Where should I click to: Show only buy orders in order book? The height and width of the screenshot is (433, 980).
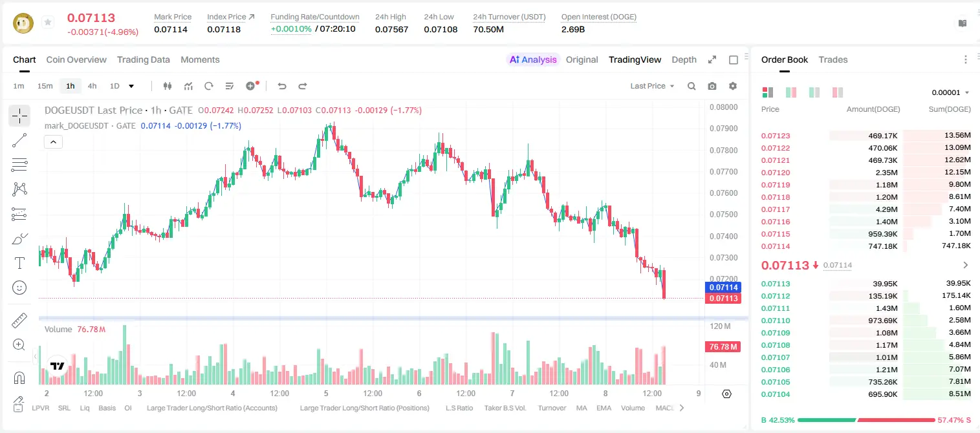coord(814,92)
